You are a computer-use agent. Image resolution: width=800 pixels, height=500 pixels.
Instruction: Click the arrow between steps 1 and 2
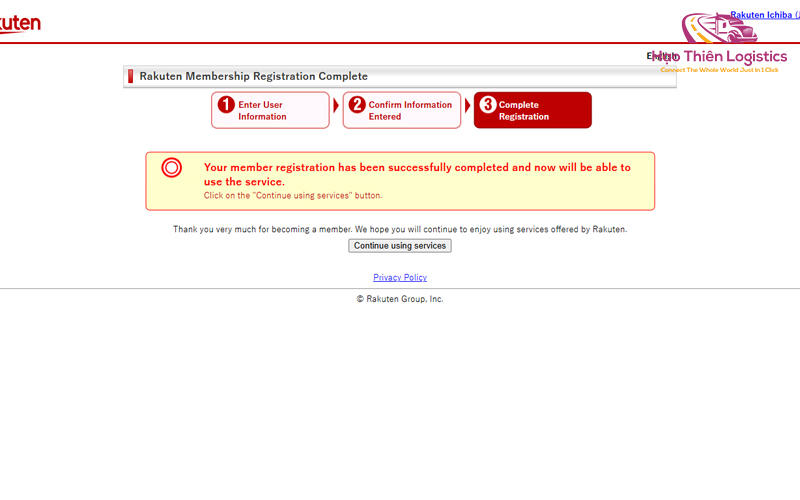pos(336,106)
